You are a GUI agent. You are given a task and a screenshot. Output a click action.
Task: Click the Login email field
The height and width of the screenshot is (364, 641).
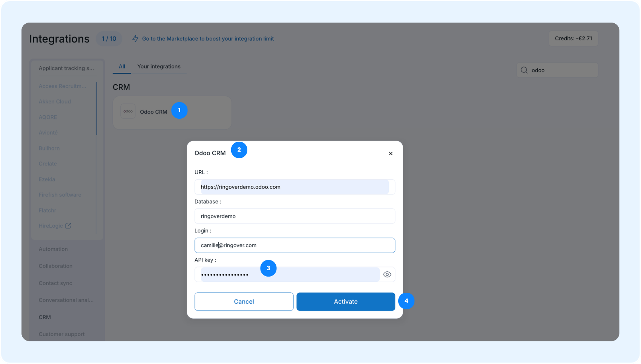(x=295, y=245)
